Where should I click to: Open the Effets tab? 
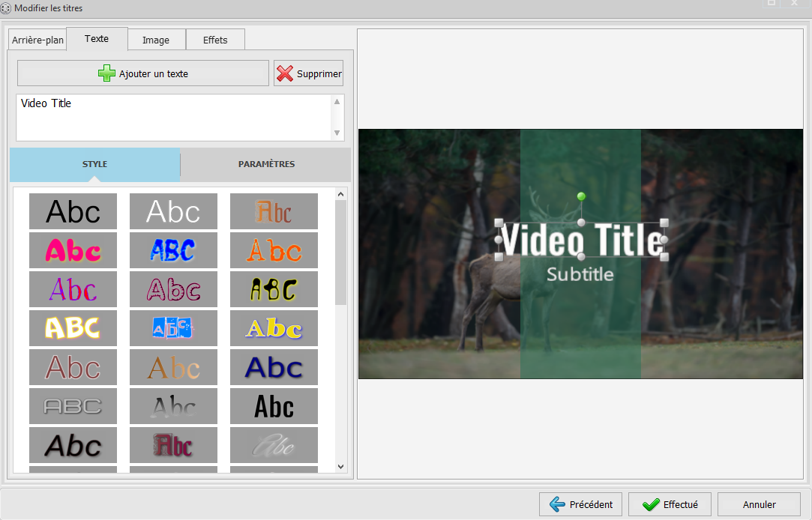(x=215, y=40)
